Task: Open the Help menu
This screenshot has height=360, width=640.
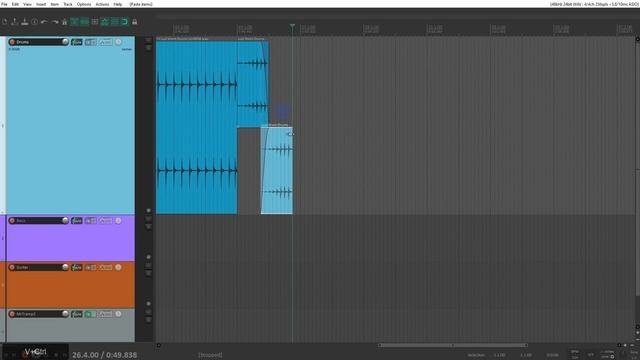Action: coord(118,4)
